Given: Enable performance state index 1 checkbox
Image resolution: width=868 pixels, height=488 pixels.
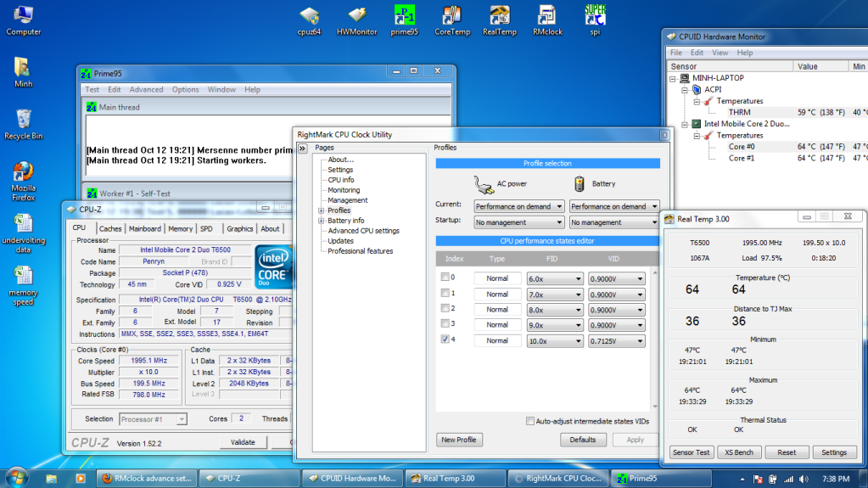Looking at the screenshot, I should (445, 293).
